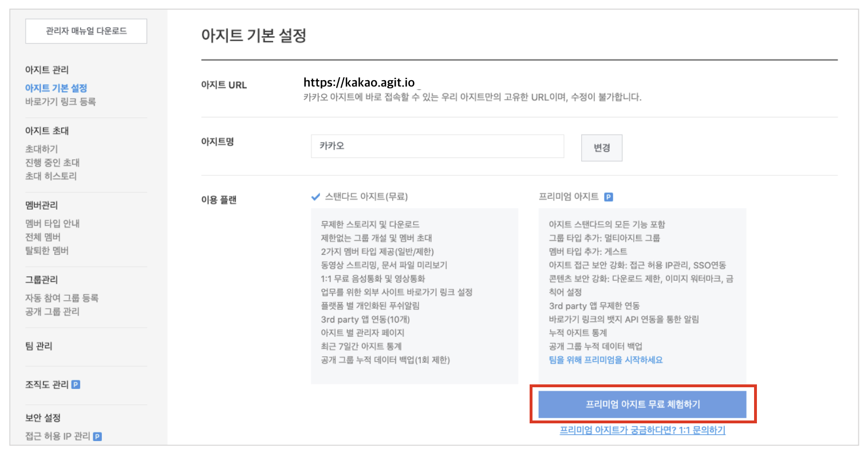Open 공개 그룹 관리 menu item
Screen dimensions: 868x456
(52, 312)
